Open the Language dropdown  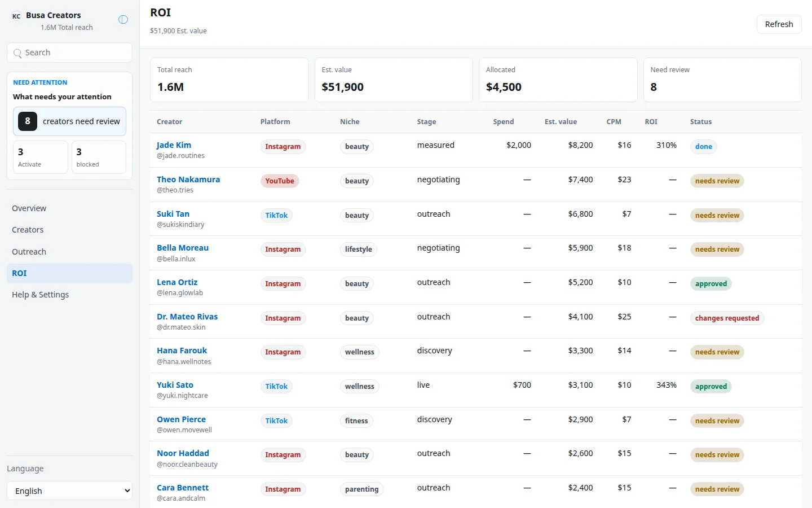pyautogui.click(x=69, y=491)
